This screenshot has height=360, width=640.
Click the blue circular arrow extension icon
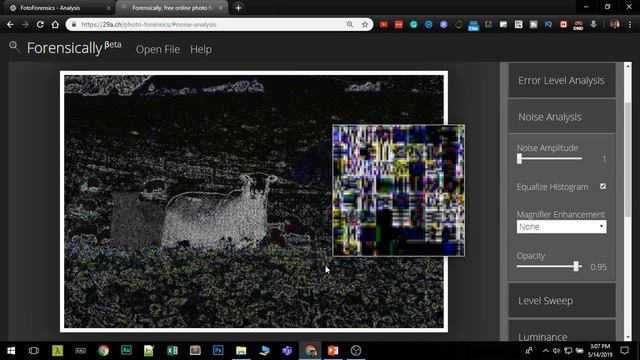tap(429, 24)
